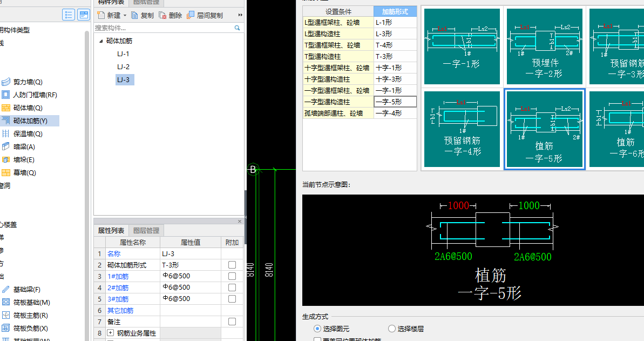Collapse the 砌体加筋 tree node
644x341 pixels.
[101, 41]
